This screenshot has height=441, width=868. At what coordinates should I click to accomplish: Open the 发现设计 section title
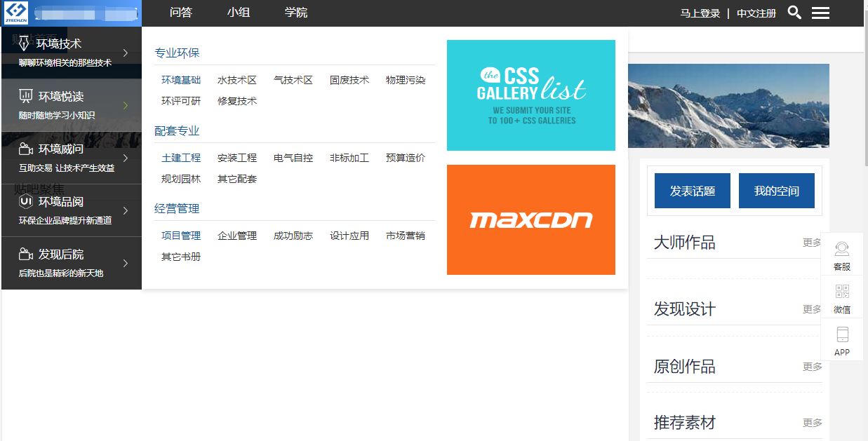click(685, 309)
